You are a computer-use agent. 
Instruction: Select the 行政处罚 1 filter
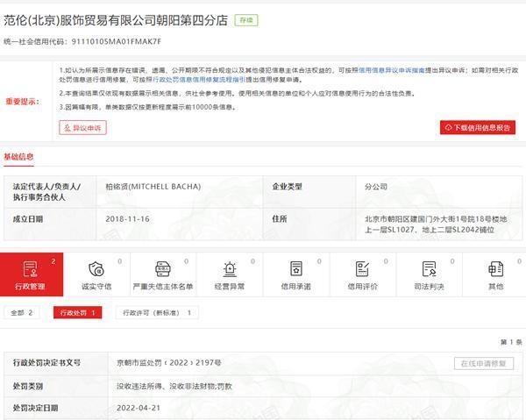[77, 313]
